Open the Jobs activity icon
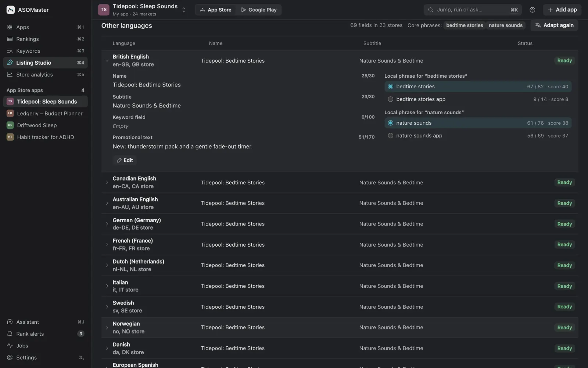This screenshot has width=588, height=368. point(10,346)
